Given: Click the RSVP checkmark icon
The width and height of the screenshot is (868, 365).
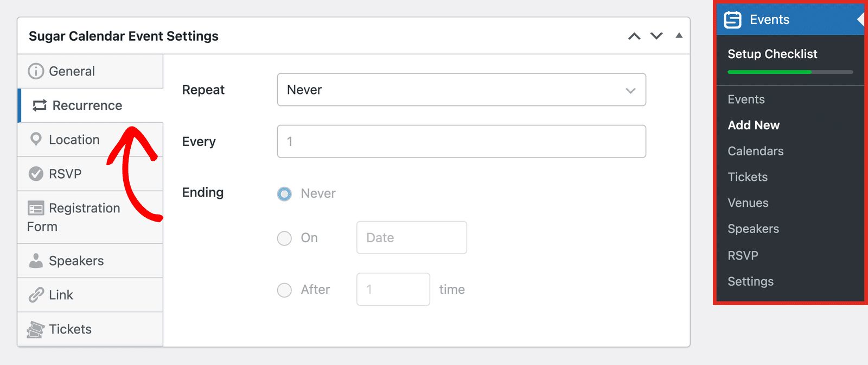Looking at the screenshot, I should pyautogui.click(x=36, y=174).
